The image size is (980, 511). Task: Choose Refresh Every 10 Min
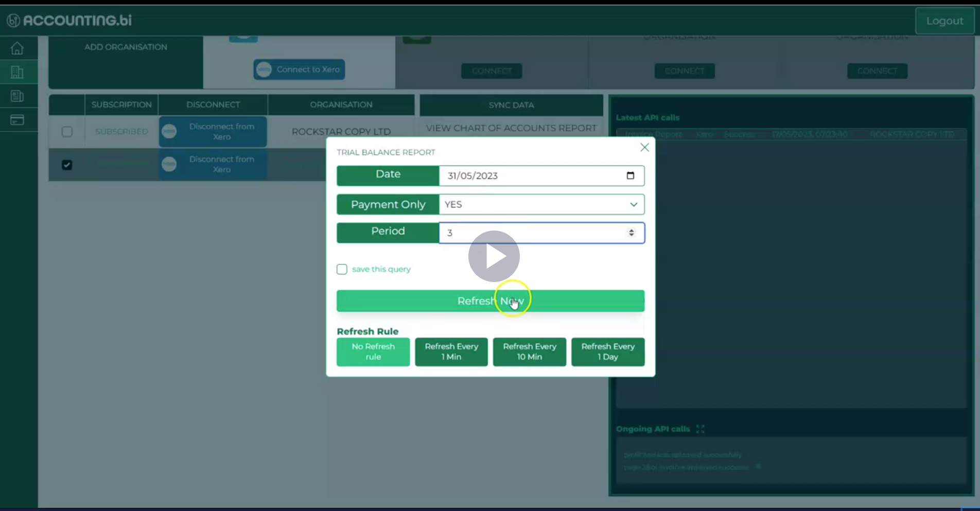click(529, 352)
